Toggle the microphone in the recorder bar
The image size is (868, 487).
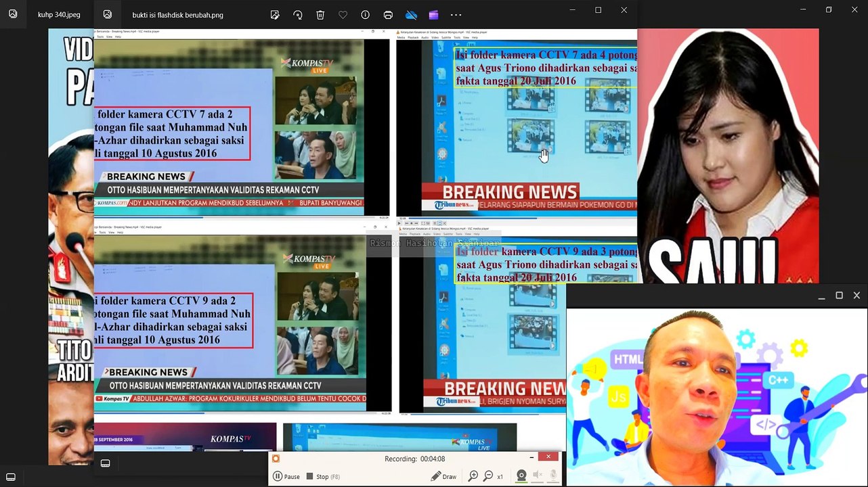coord(553,476)
